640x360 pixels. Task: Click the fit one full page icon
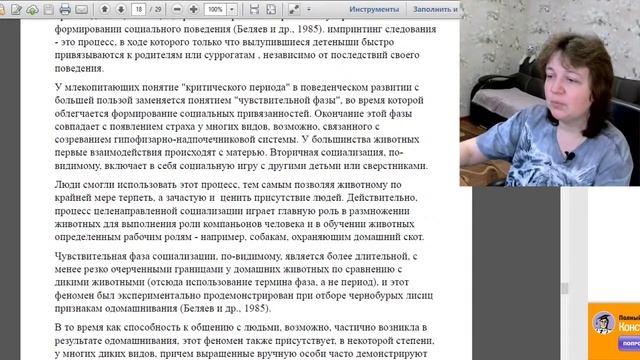pos(271,9)
